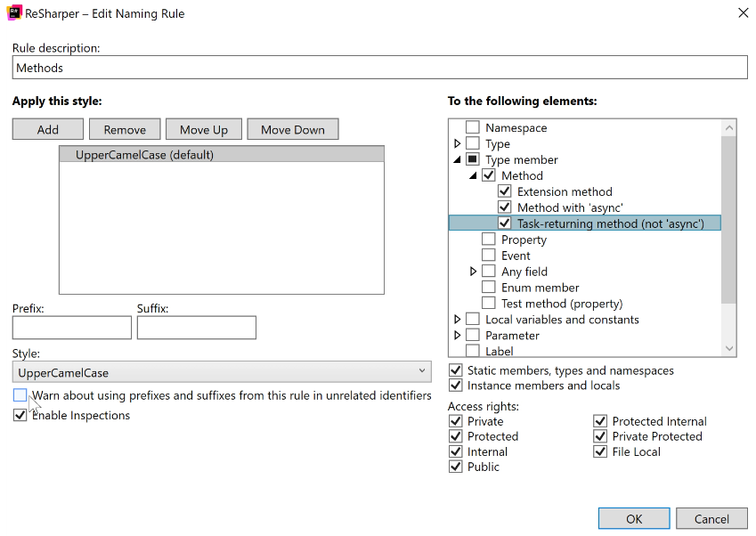Image resolution: width=756 pixels, height=536 pixels.
Task: Expand the Any field tree node
Action: point(474,272)
